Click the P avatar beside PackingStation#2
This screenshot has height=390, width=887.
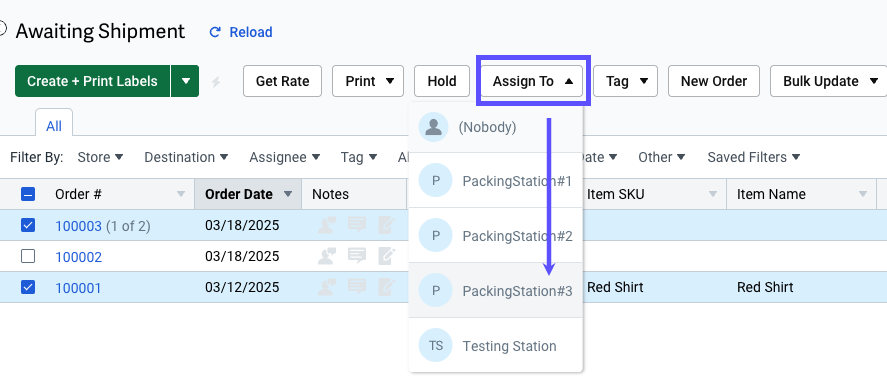click(435, 235)
